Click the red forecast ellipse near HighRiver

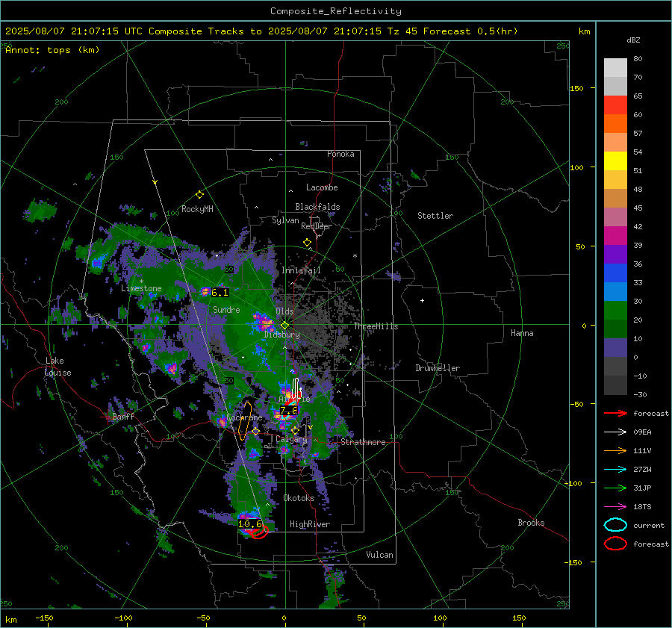[260, 532]
